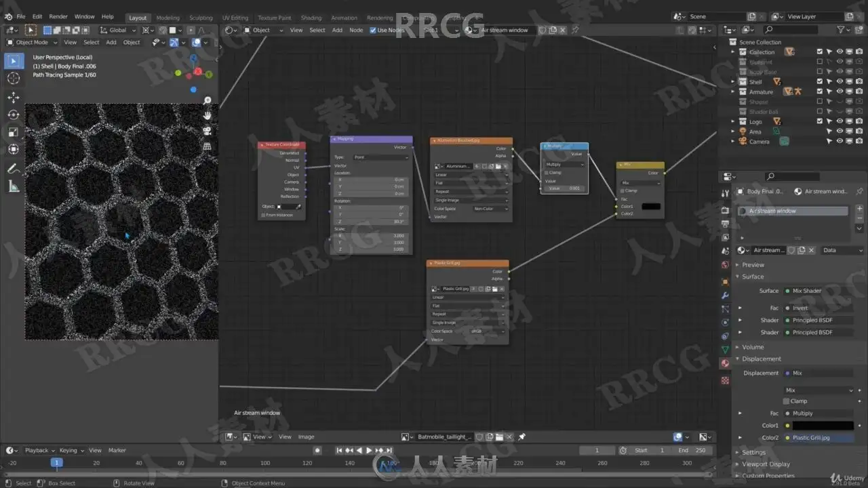Click the pin icon in node editor header
Image resolution: width=868 pixels, height=488 pixels.
coord(574,30)
